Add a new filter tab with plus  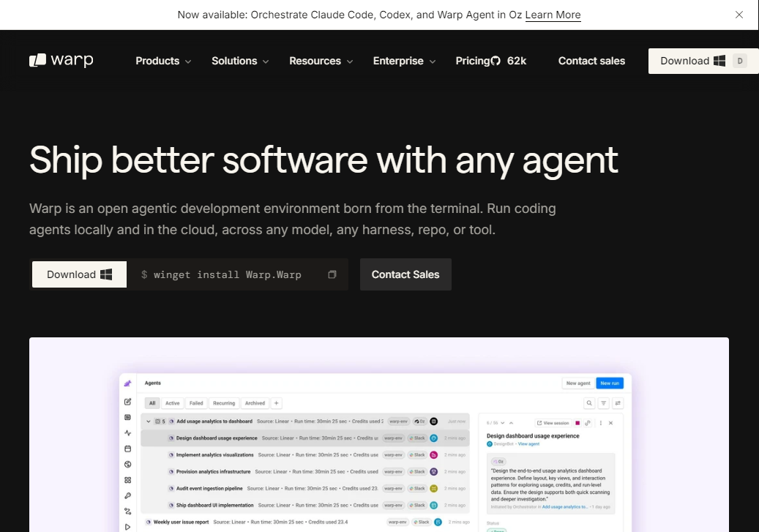click(277, 403)
